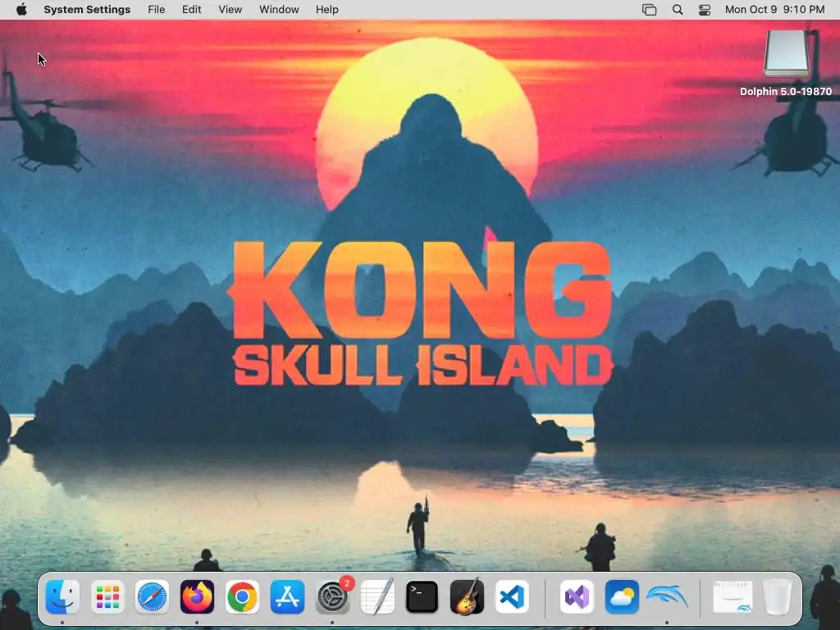Open the Apple menu
The image size is (840, 630).
tap(21, 10)
